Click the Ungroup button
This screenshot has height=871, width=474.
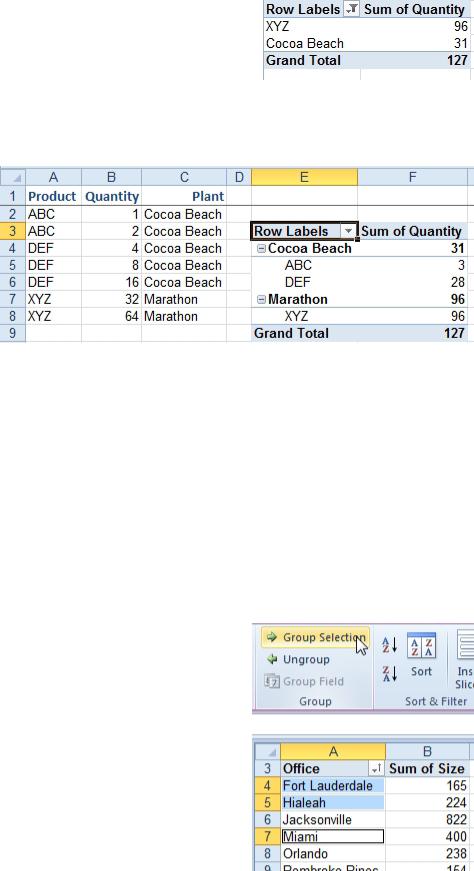click(298, 659)
